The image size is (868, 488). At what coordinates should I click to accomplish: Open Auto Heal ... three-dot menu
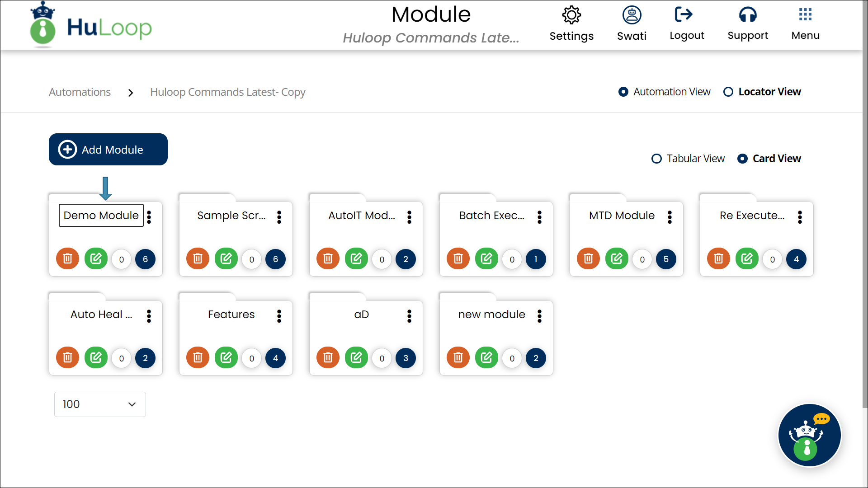149,316
